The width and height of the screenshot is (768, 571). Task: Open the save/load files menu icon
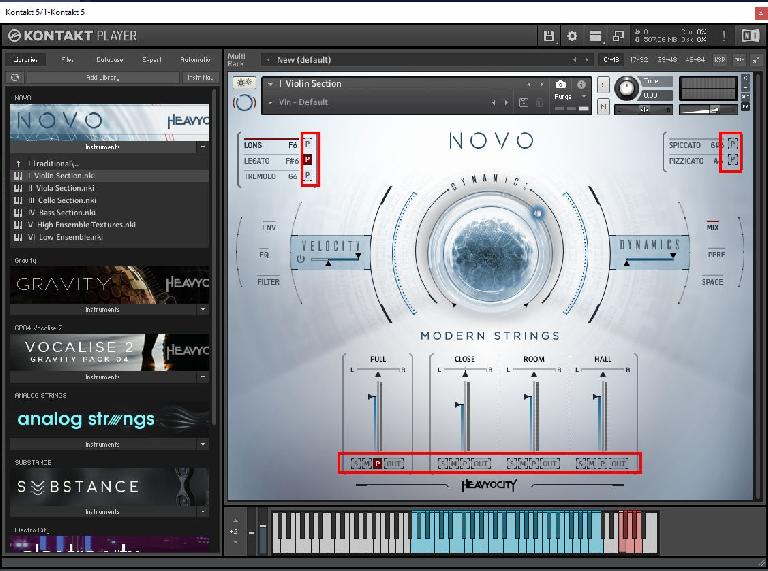click(x=549, y=36)
